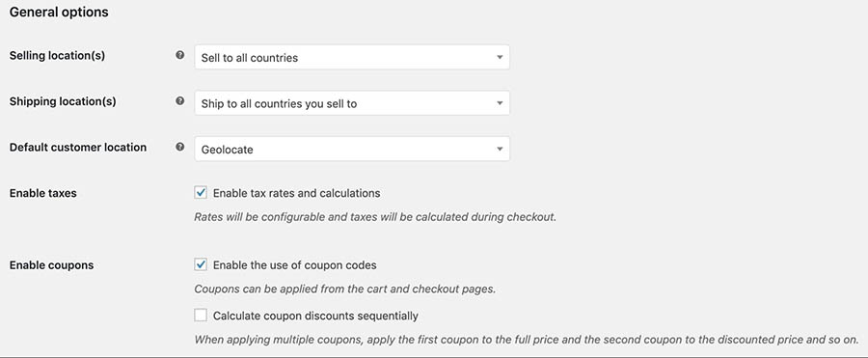Click the 'When applying multiple coupons' description

click(x=527, y=339)
